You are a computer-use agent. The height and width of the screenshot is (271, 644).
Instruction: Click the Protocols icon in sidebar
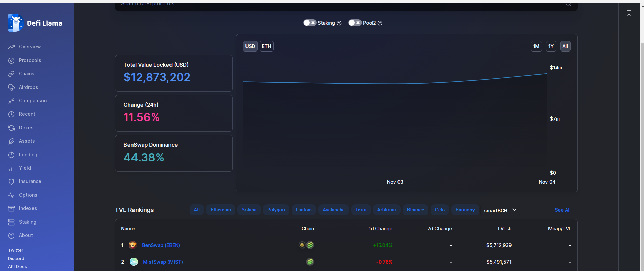(11, 60)
